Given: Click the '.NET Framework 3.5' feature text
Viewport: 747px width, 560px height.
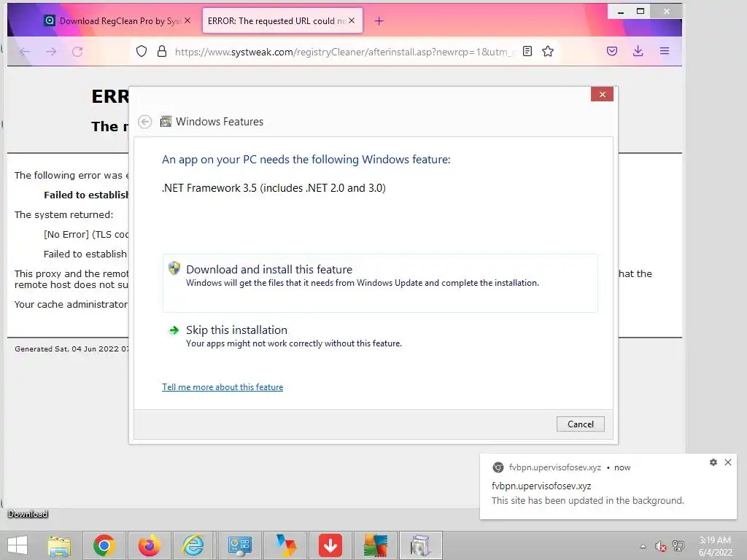Looking at the screenshot, I should (274, 188).
